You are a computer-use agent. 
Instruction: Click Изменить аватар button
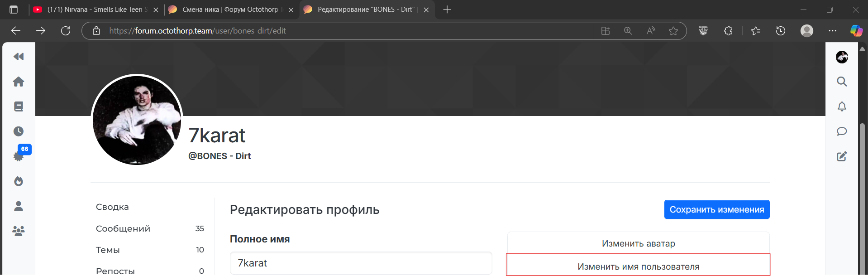coord(639,243)
